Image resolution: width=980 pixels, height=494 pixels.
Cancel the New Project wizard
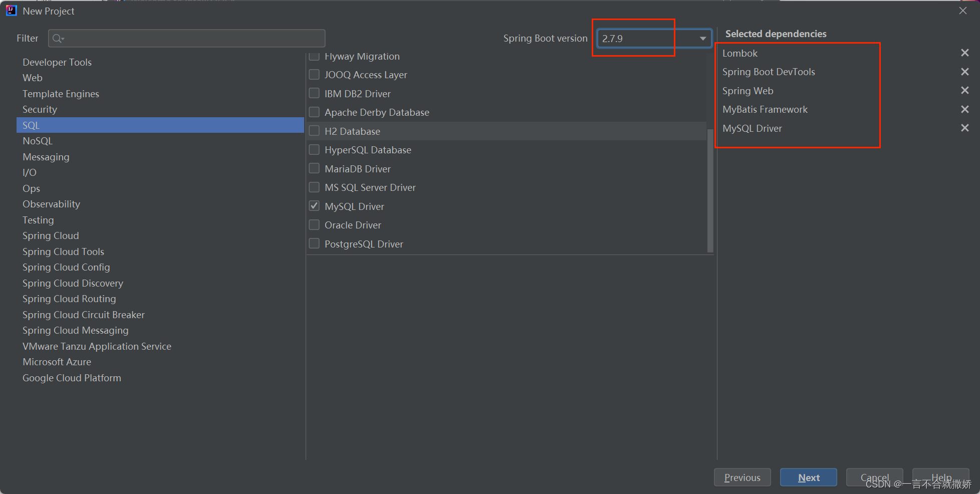pyautogui.click(x=874, y=477)
